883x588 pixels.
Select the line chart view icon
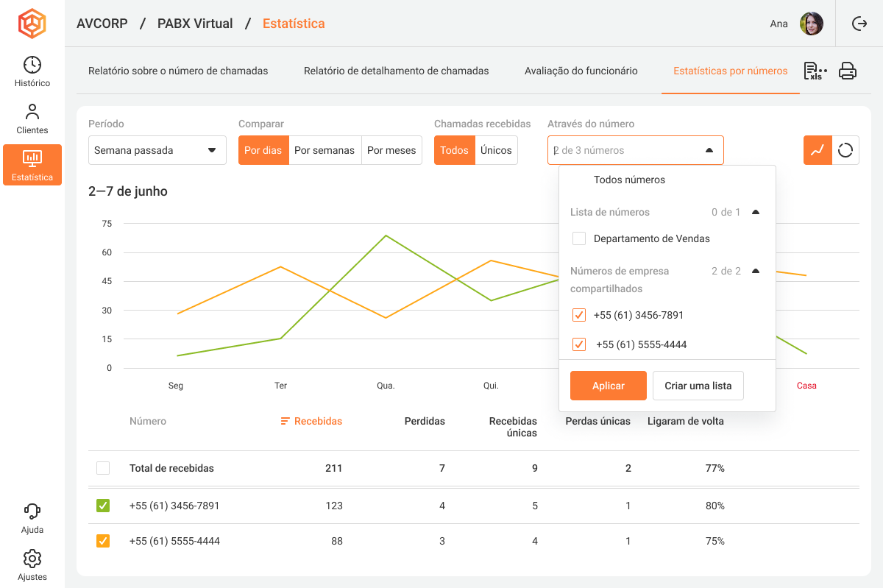[x=818, y=150]
